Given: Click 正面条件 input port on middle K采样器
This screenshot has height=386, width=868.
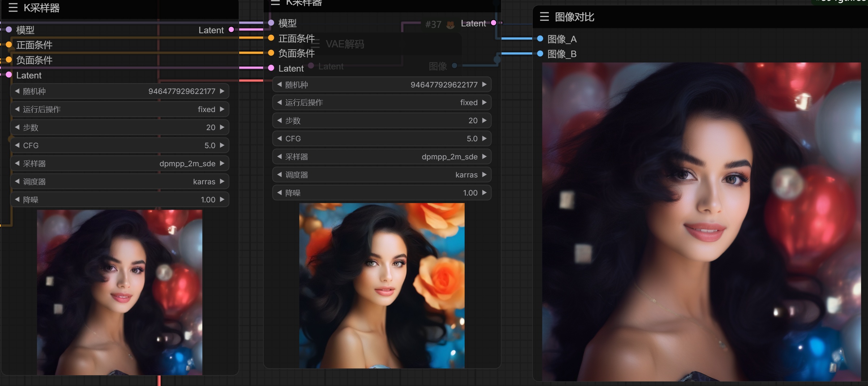Looking at the screenshot, I should 271,38.
